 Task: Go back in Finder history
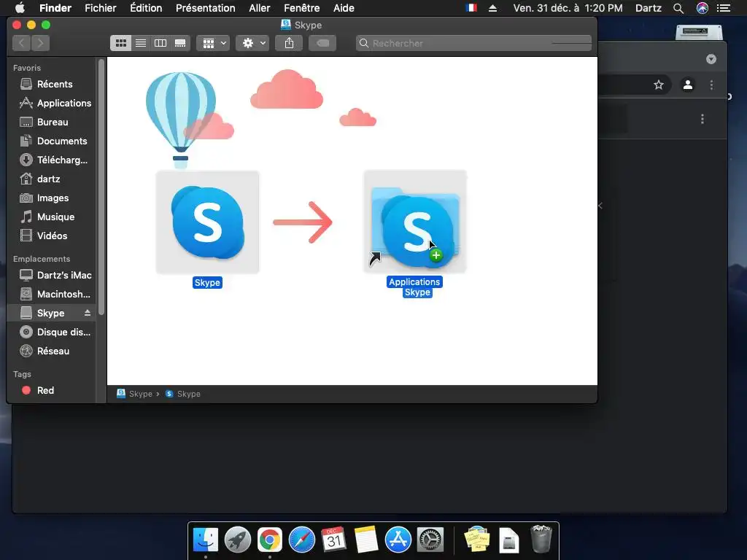pos(21,43)
